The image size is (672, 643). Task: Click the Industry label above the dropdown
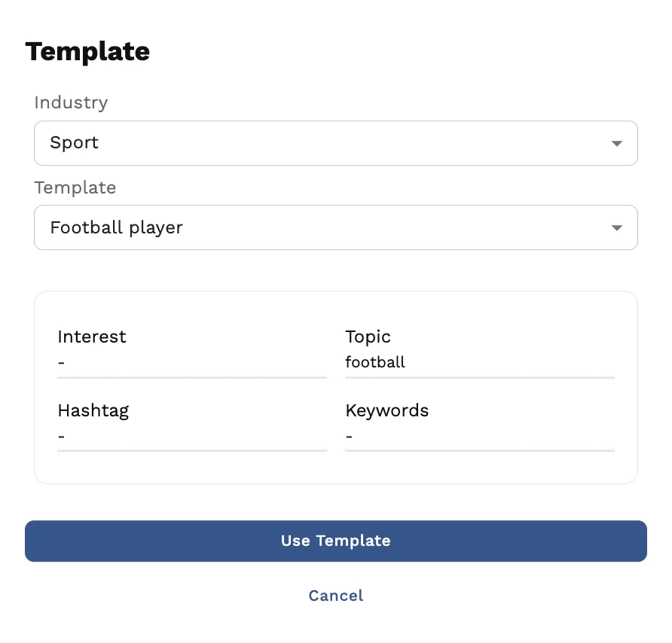point(71,102)
